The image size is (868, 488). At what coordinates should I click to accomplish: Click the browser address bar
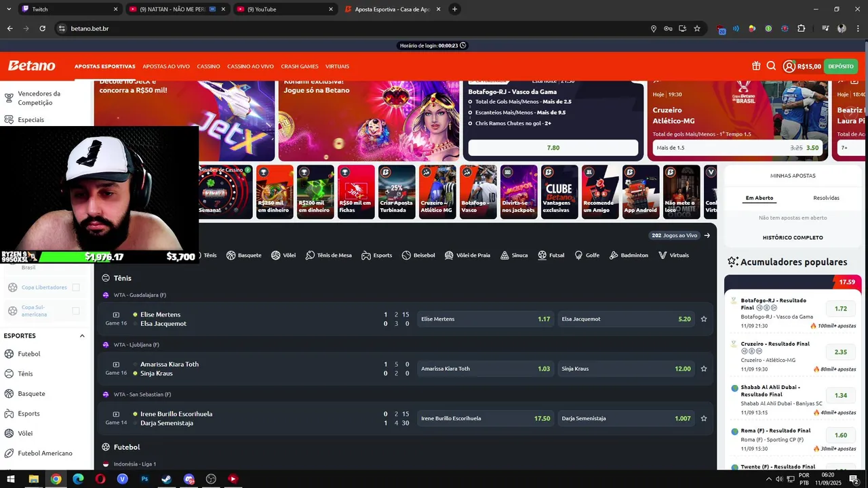353,28
